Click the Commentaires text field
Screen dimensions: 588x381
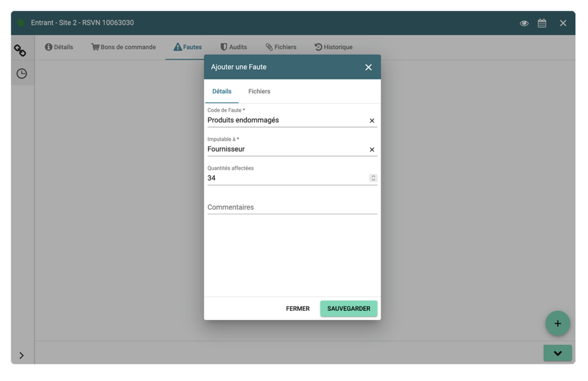[x=292, y=207]
